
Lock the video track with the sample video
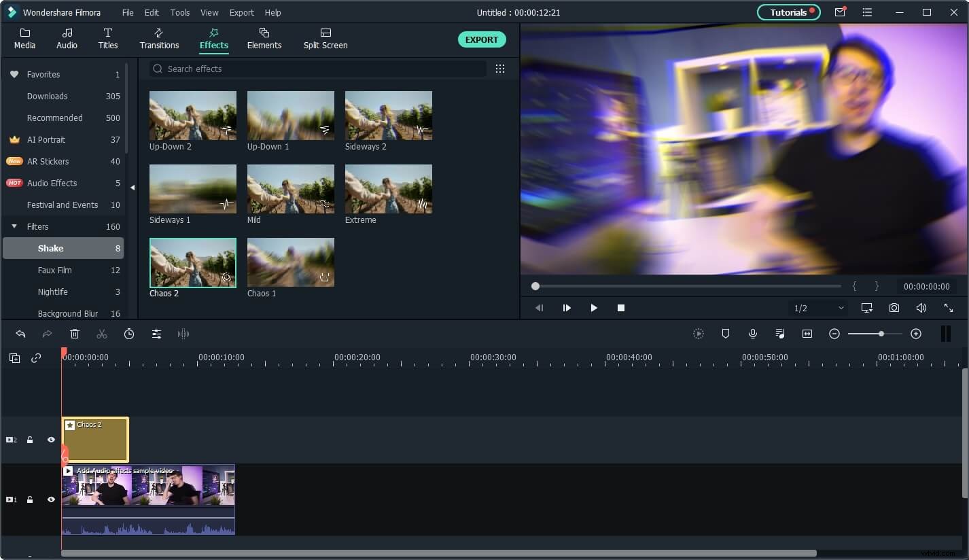(30, 500)
